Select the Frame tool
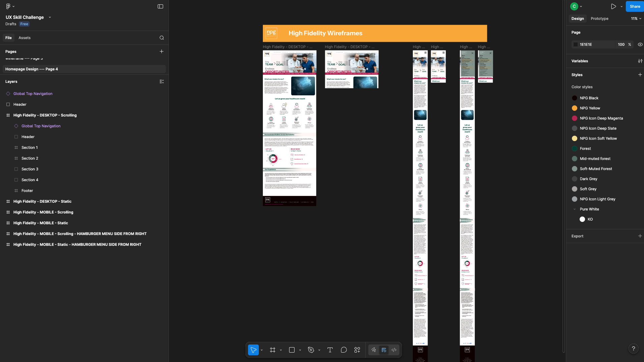Image resolution: width=644 pixels, height=362 pixels. [x=272, y=350]
